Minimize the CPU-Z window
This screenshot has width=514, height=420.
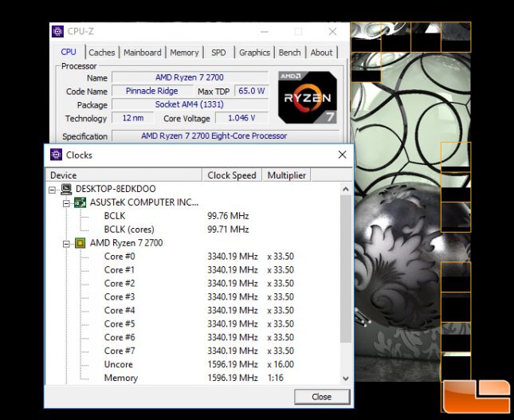[x=265, y=32]
